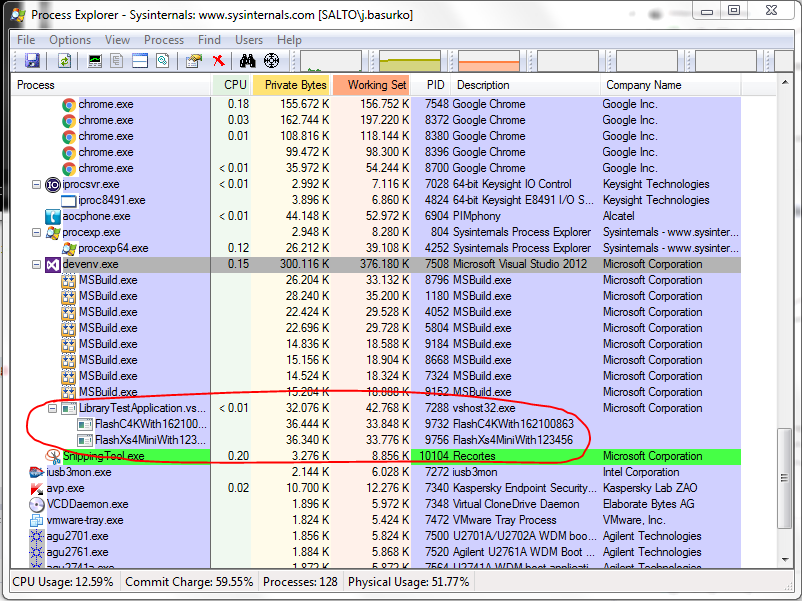Click the orange physical memory mini graph
This screenshot has width=802, height=601.
(x=489, y=61)
